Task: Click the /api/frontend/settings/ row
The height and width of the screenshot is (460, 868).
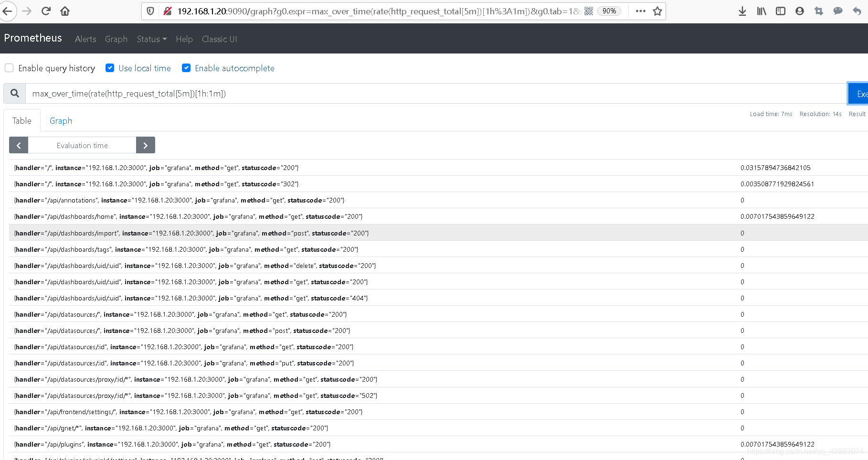Action: (x=438, y=412)
